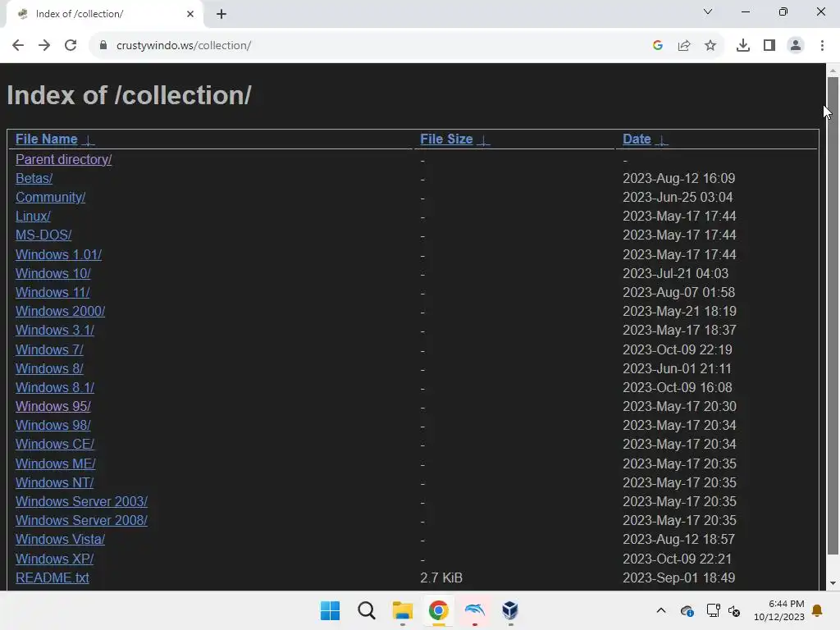
Task: Open the notification bell icon
Action: pos(818,610)
